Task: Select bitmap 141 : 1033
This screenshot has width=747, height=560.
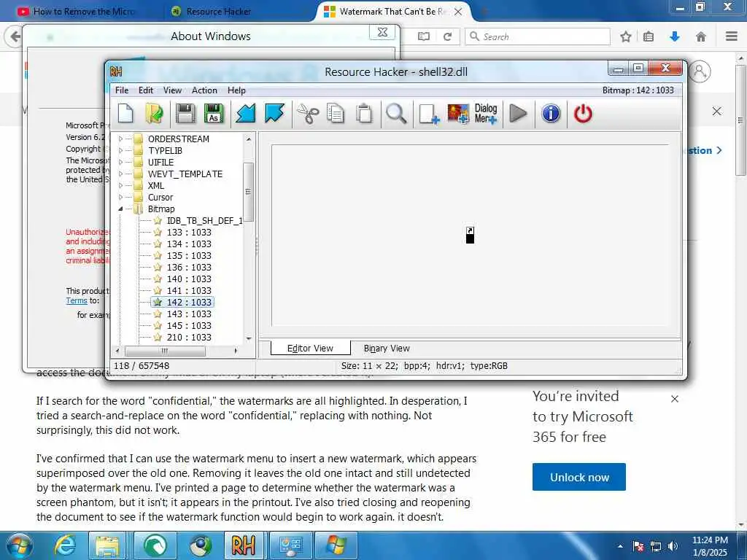Action: (189, 290)
